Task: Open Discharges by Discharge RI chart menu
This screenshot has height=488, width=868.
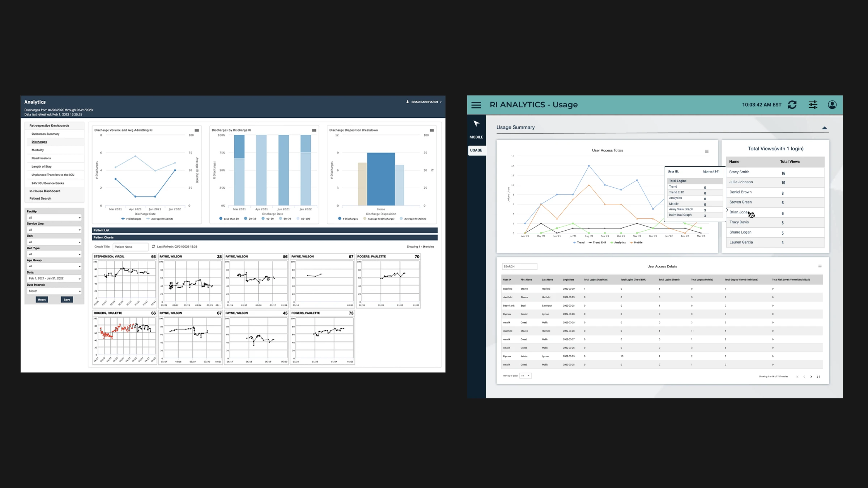Action: (314, 130)
